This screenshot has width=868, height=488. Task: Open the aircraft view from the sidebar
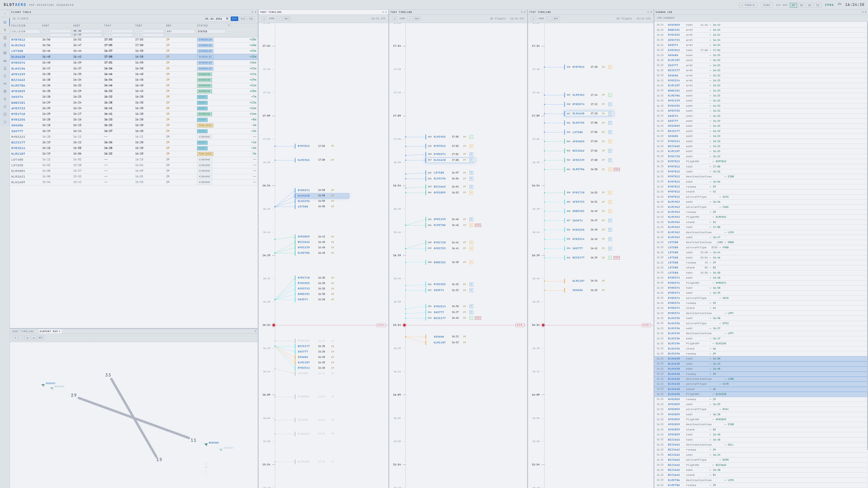pyautogui.click(x=5, y=30)
